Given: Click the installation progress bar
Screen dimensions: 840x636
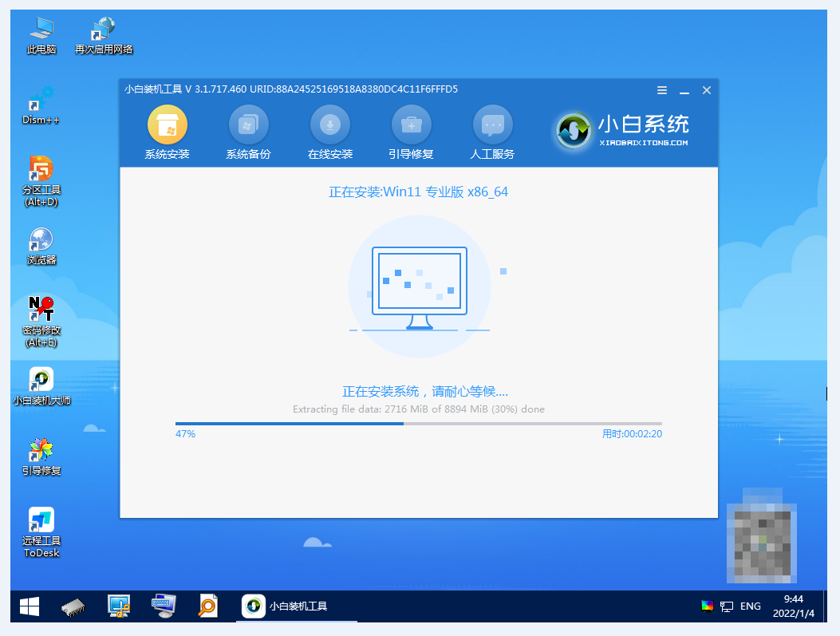Looking at the screenshot, I should click(418, 424).
